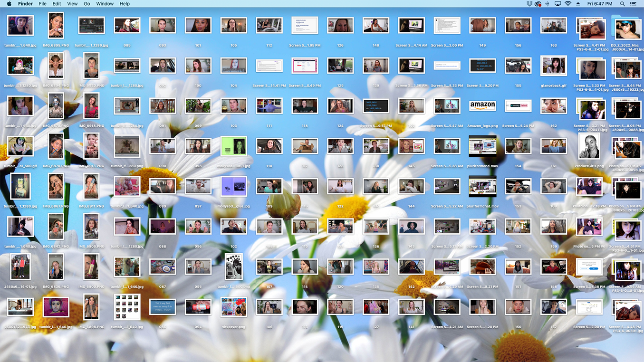Screen dimensions: 644x362
Task: Select the IMG_6895.PNG file
Action: [x=56, y=25]
